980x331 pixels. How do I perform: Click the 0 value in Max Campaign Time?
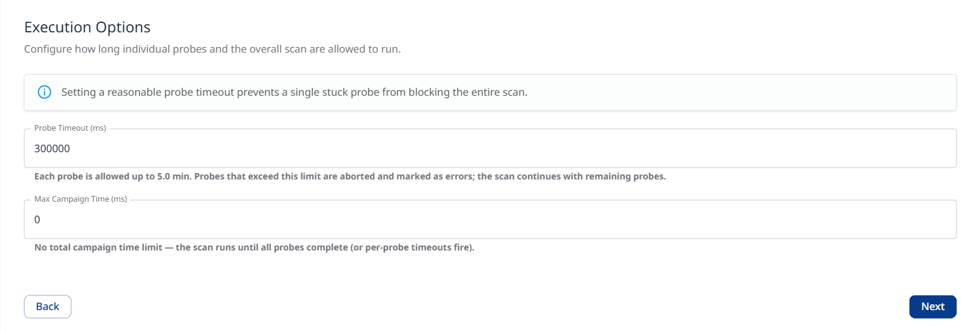tap(37, 220)
